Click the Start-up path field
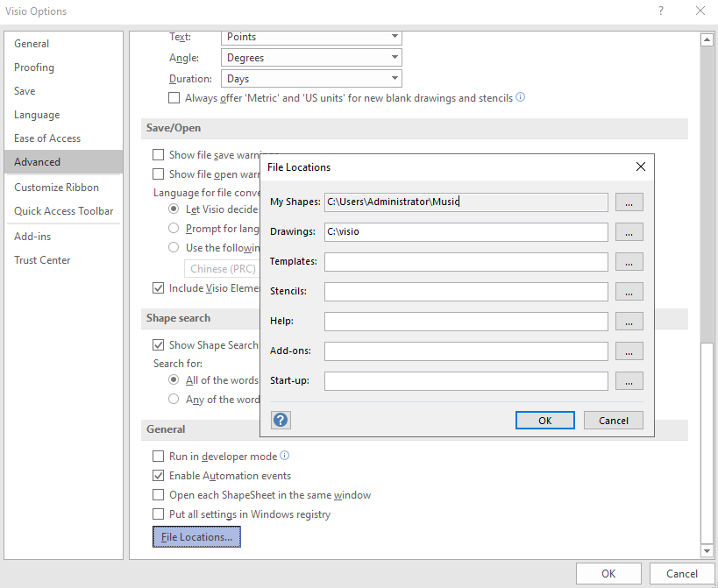This screenshot has height=588, width=718. pyautogui.click(x=466, y=380)
